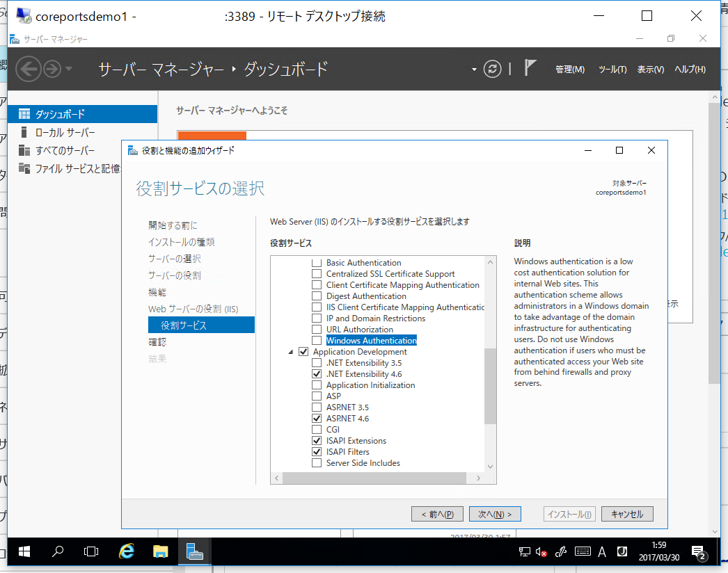Launch Internet Explorer from taskbar
728x573 pixels.
click(126, 551)
